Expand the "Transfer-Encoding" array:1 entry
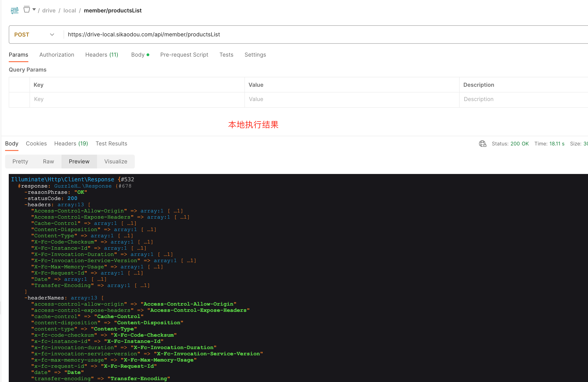 click(x=129, y=286)
